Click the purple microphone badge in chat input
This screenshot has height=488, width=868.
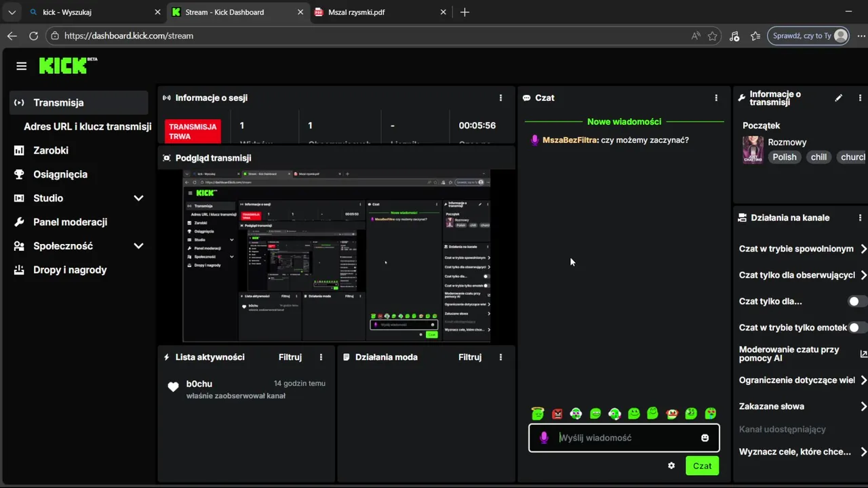coord(544,438)
